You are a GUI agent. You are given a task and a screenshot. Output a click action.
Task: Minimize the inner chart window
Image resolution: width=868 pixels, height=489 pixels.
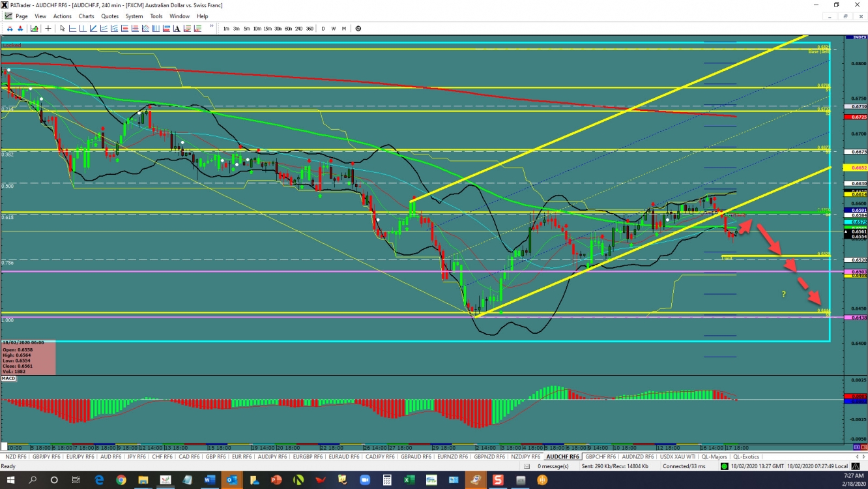[x=829, y=16]
